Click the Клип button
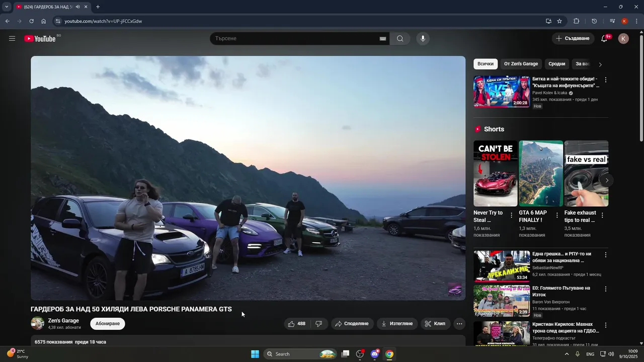The image size is (644, 362). coord(435,324)
